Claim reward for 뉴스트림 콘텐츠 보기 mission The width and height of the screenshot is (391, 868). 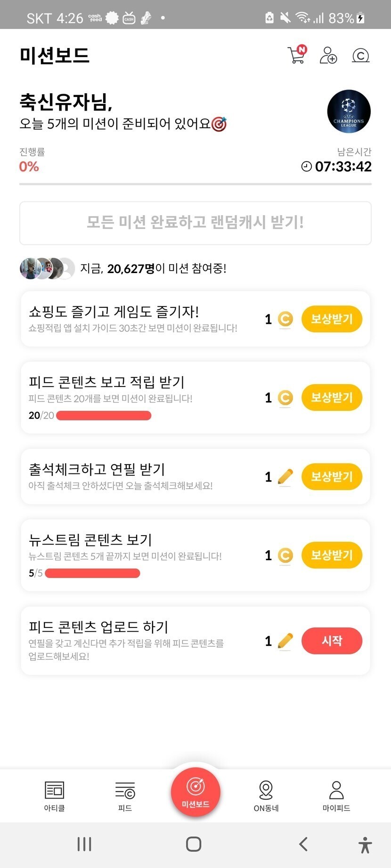[x=332, y=555]
